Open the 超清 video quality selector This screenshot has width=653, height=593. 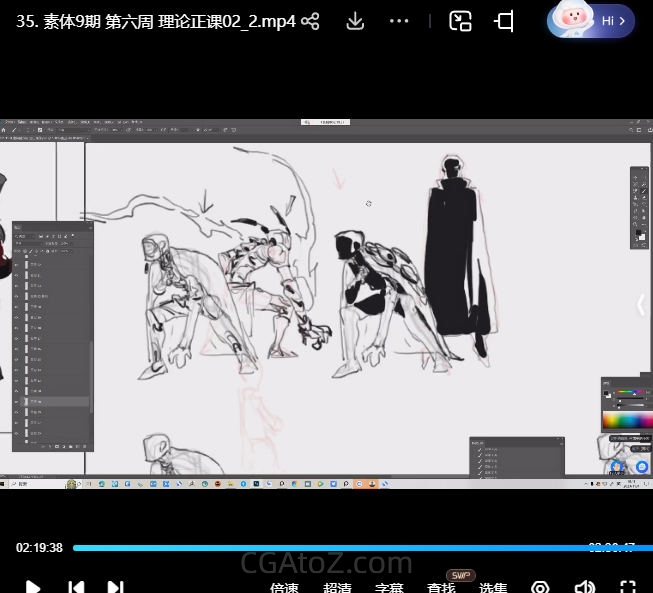point(337,588)
